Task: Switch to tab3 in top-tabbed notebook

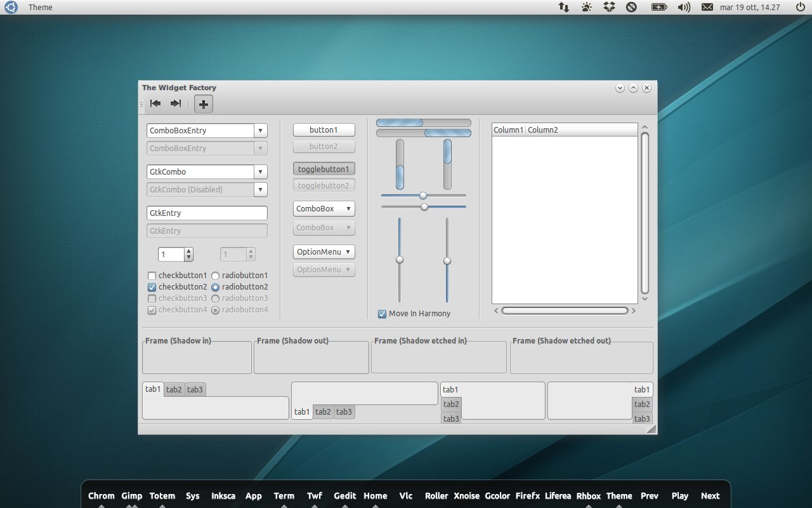Action: coord(195,390)
